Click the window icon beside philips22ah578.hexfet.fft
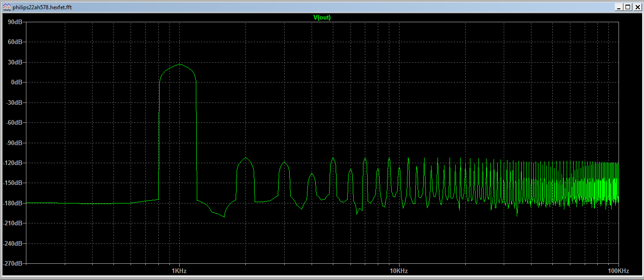This screenshot has width=644, height=280. [x=7, y=7]
